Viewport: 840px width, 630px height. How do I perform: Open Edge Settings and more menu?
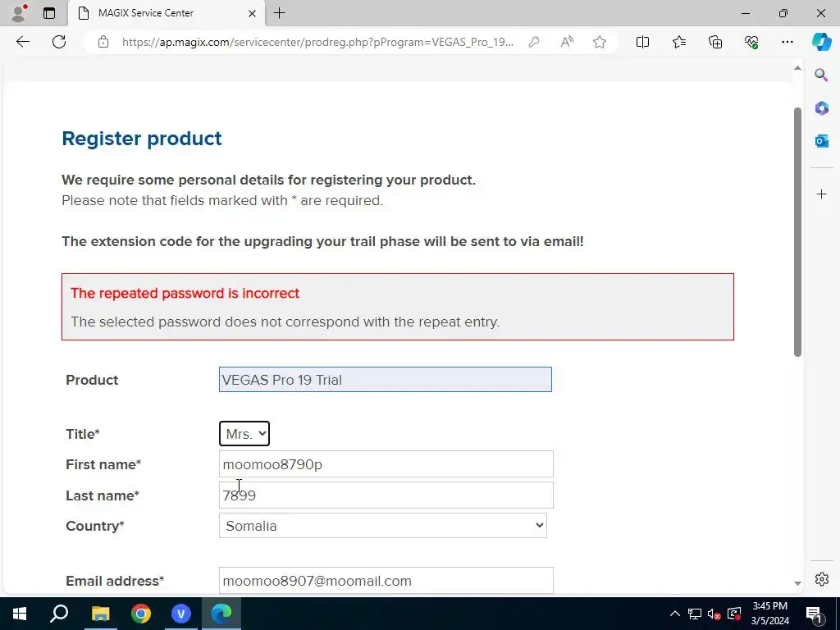tap(787, 42)
